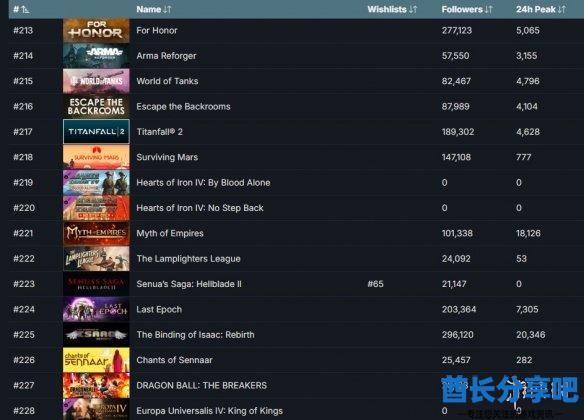Open the Myth of Empires link
This screenshot has width=584, height=420.
pos(170,233)
